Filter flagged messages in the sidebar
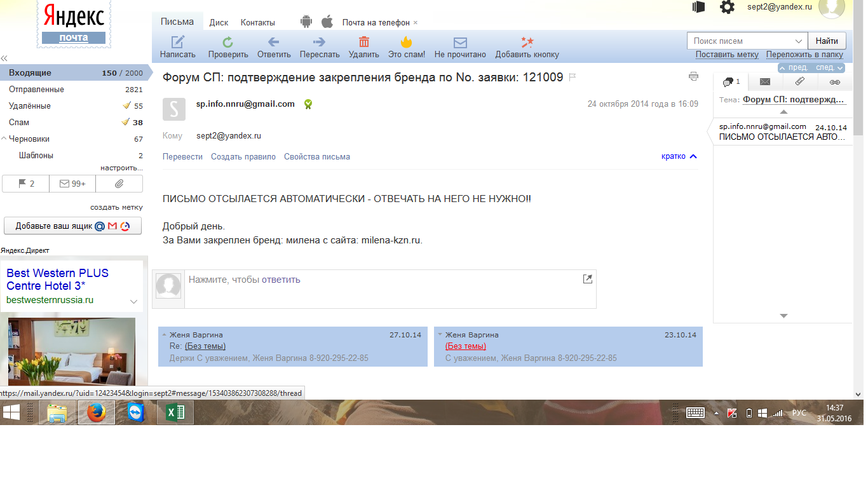The image size is (868, 488). pyautogui.click(x=26, y=184)
